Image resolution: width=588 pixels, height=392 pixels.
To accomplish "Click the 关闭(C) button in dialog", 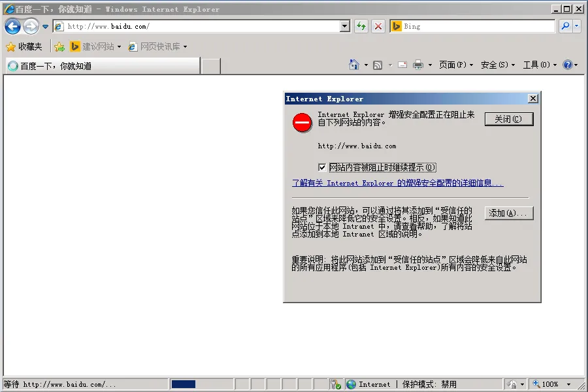I will point(508,120).
